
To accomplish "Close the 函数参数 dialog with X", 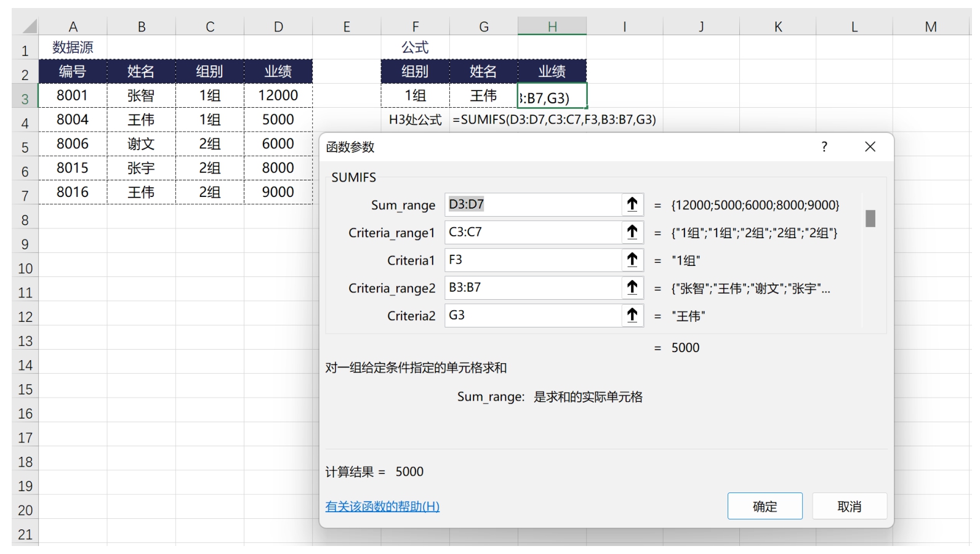I will [x=870, y=147].
